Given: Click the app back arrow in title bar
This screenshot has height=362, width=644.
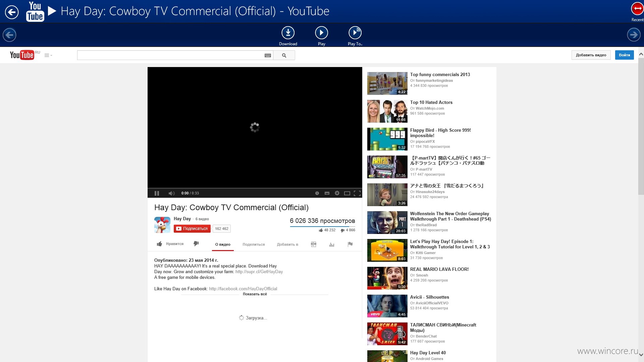Looking at the screenshot, I should coord(12,12).
